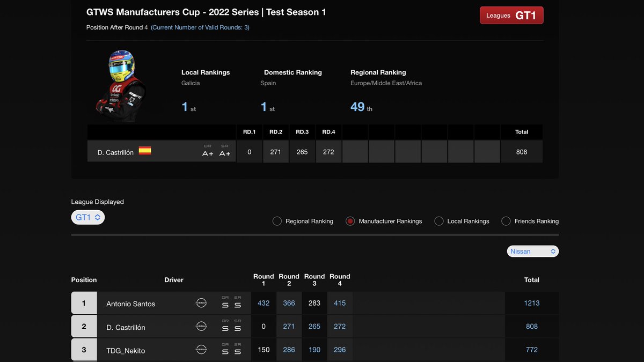Select the Friends Ranking radio button
644x362 pixels.
(506, 221)
